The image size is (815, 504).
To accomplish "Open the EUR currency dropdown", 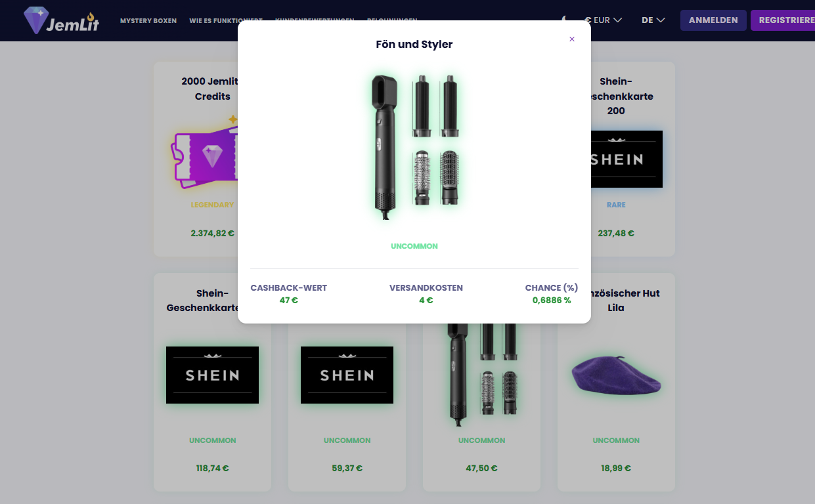I will point(604,20).
